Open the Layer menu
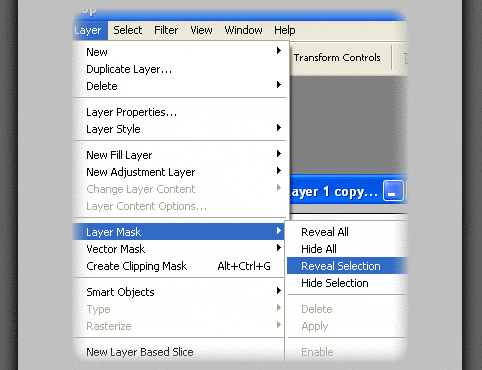482x370 pixels. click(x=90, y=30)
